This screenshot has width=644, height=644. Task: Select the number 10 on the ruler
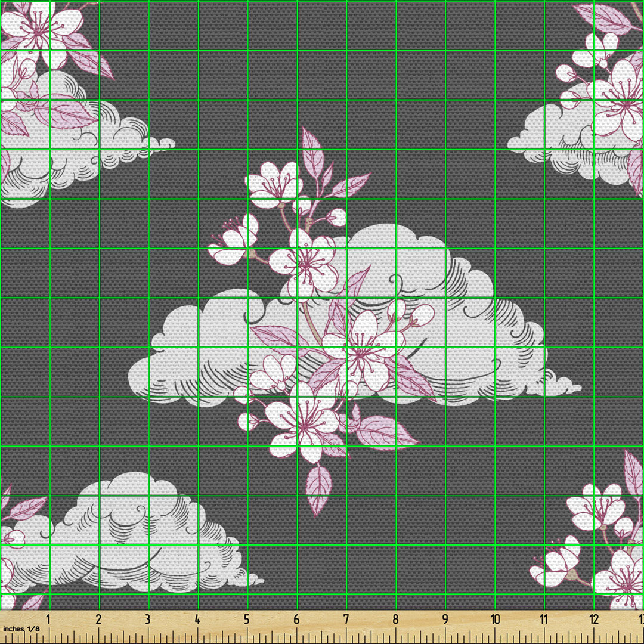pyautogui.click(x=494, y=619)
